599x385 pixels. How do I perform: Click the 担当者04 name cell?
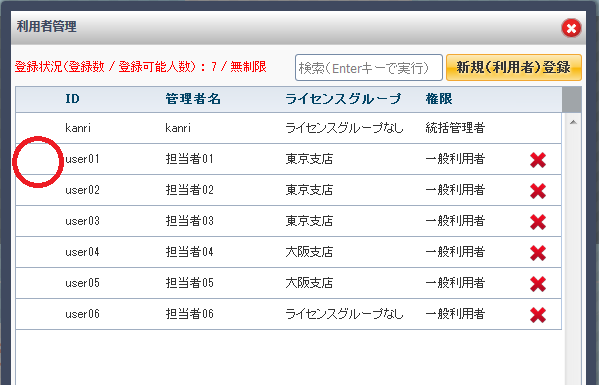click(189, 252)
